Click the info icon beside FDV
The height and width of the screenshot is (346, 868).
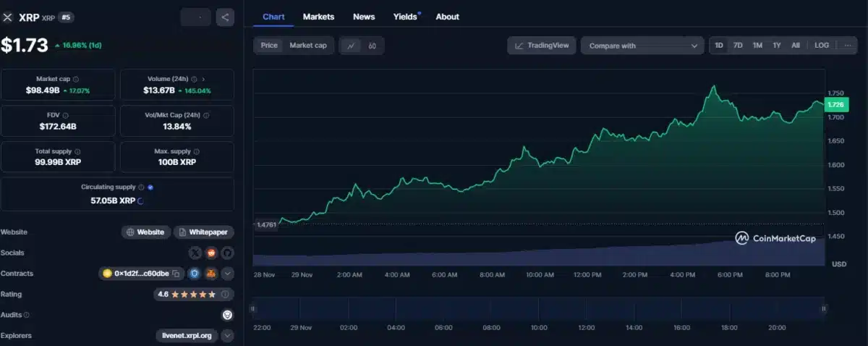66,115
